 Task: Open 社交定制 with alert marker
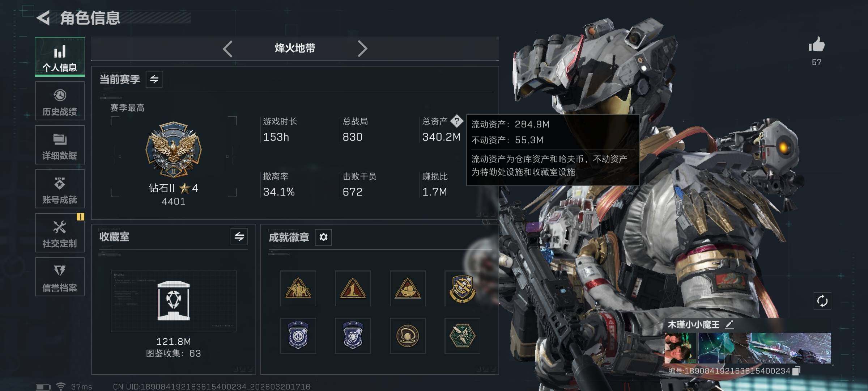tap(60, 233)
